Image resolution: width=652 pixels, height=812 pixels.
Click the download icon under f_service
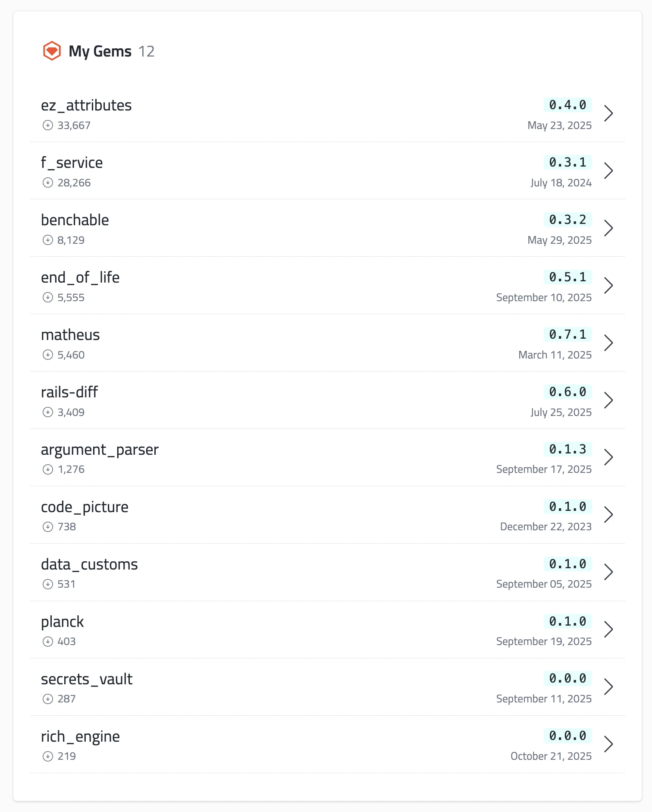pyautogui.click(x=48, y=183)
